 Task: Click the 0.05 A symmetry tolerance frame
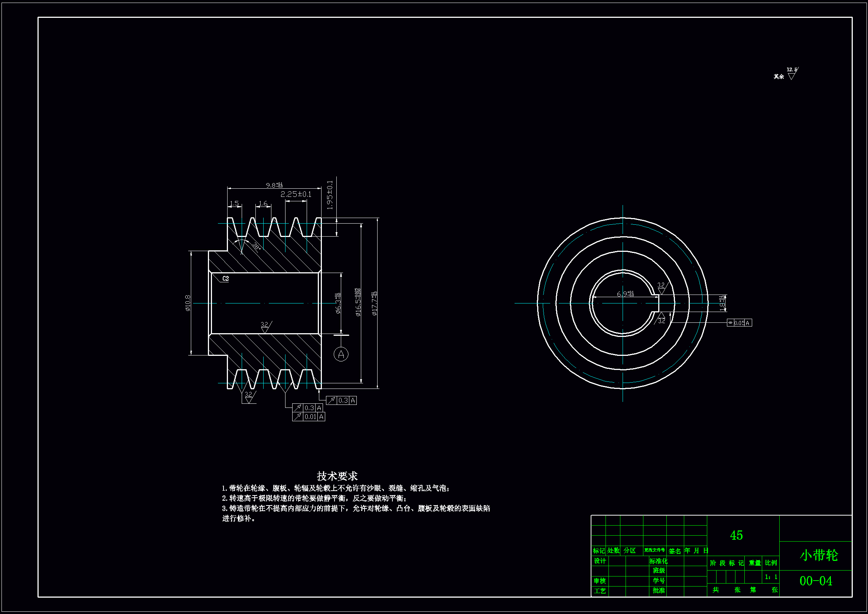(739, 323)
